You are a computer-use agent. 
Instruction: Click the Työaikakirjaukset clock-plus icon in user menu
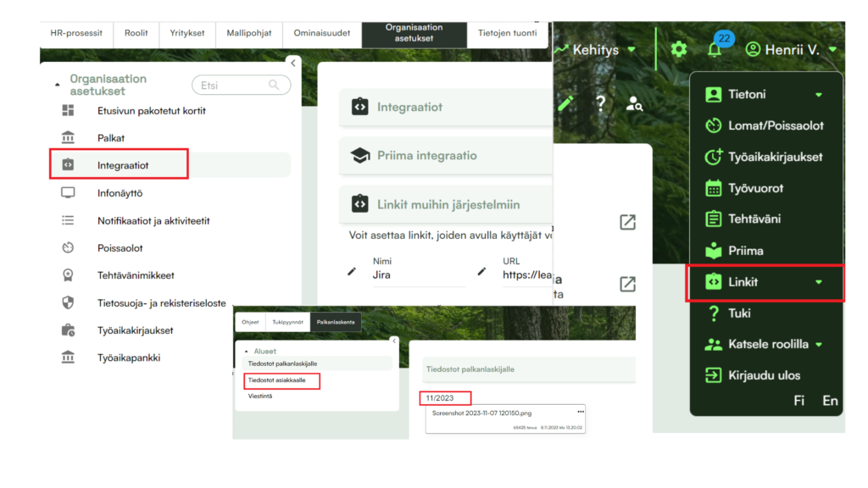pyautogui.click(x=714, y=157)
